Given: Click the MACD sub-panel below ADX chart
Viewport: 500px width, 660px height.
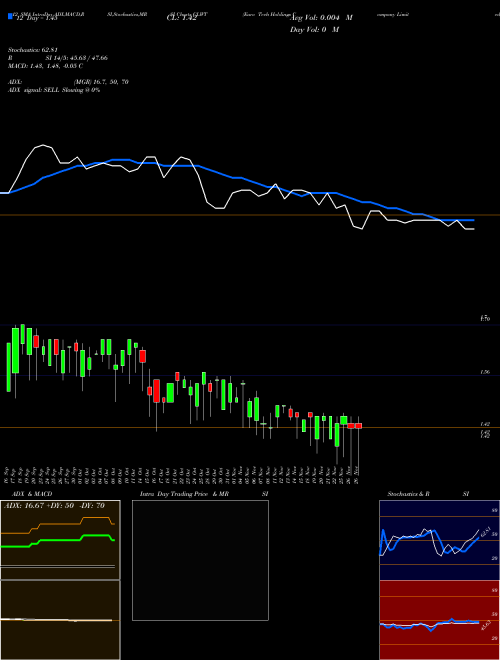Looking at the screenshot, I should 60,620.
